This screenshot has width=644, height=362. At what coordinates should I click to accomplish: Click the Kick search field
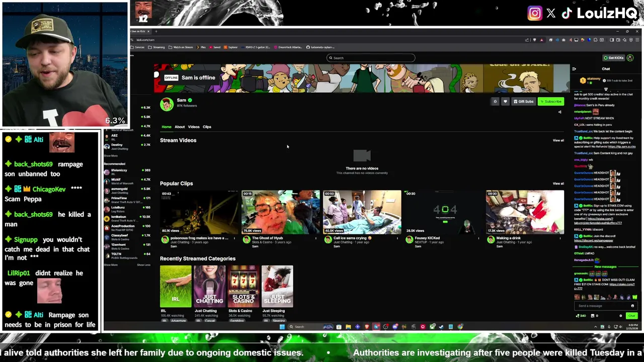click(371, 58)
